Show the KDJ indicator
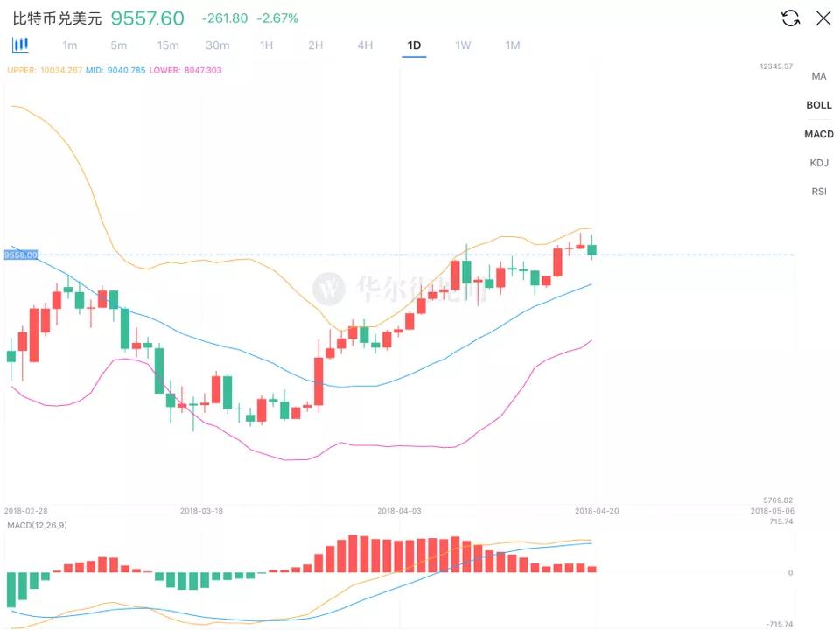840x630 pixels. pyautogui.click(x=819, y=163)
